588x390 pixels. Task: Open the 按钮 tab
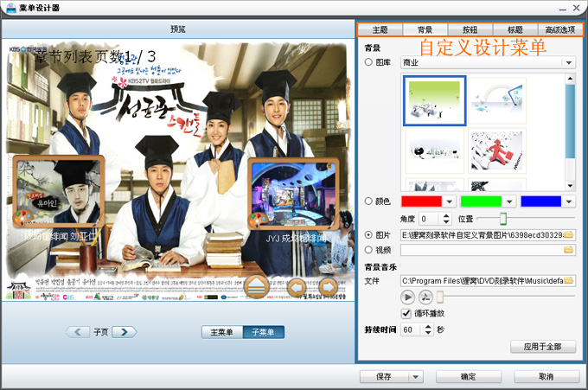click(x=470, y=29)
